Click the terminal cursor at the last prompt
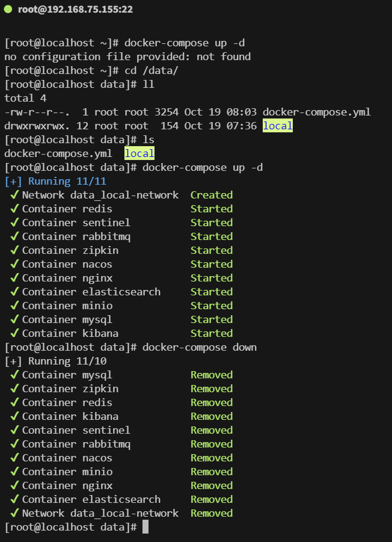392x542 pixels. [x=145, y=527]
